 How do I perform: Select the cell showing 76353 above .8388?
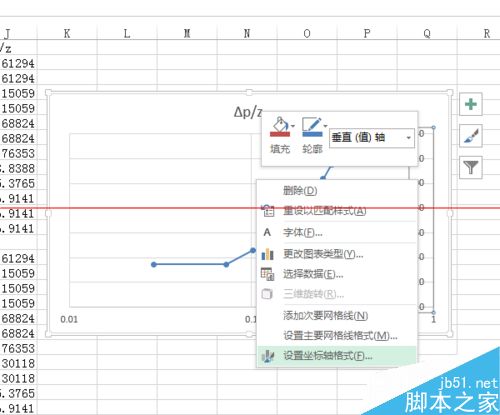(x=18, y=154)
